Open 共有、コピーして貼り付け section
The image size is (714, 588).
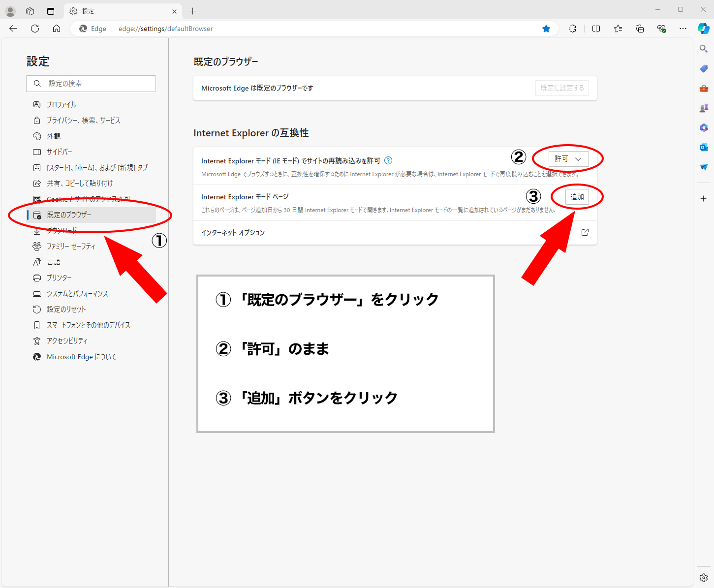[x=92, y=183]
